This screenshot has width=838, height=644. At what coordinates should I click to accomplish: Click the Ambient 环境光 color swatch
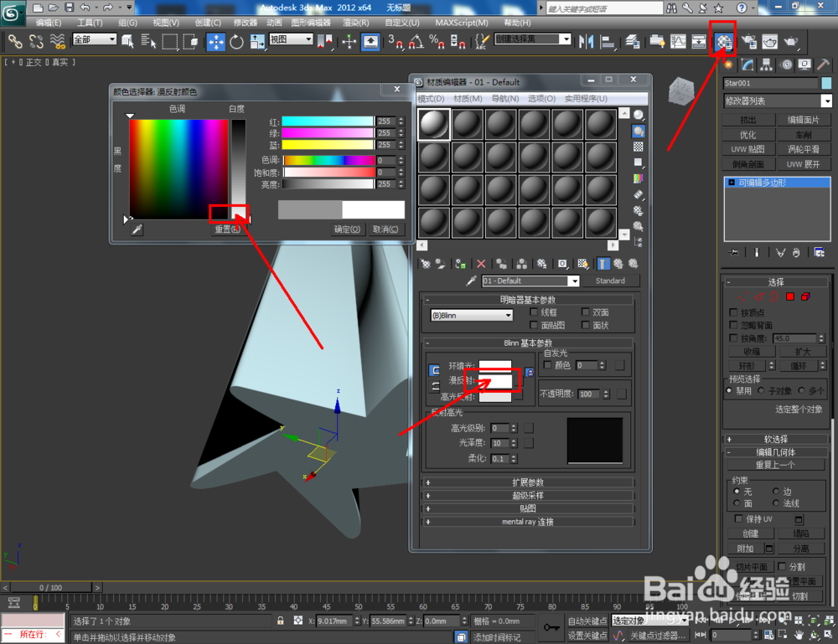pyautogui.click(x=495, y=366)
